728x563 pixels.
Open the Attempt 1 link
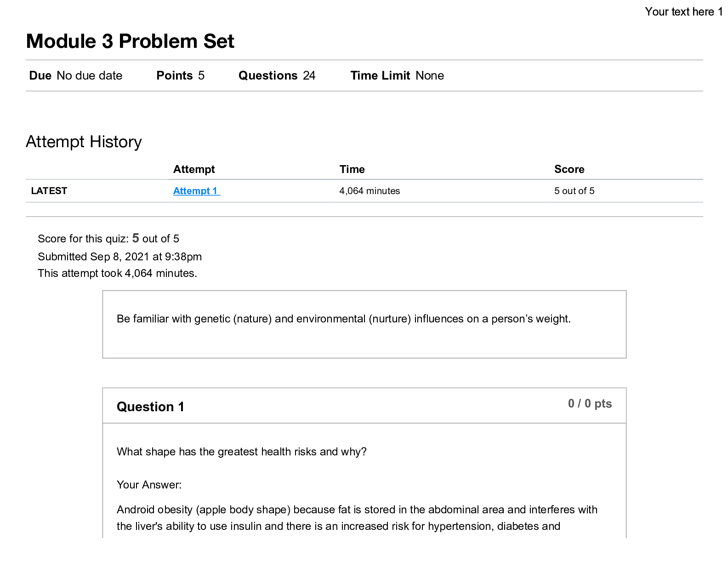pyautogui.click(x=196, y=191)
